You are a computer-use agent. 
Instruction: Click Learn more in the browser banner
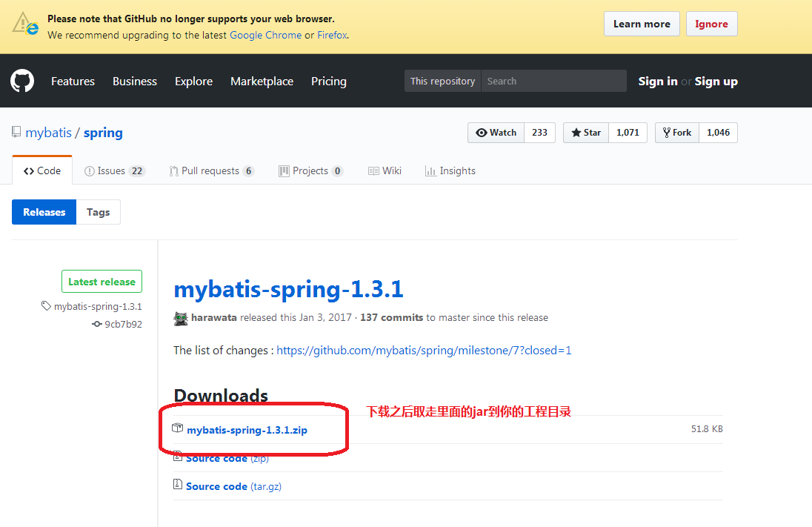[x=642, y=24]
